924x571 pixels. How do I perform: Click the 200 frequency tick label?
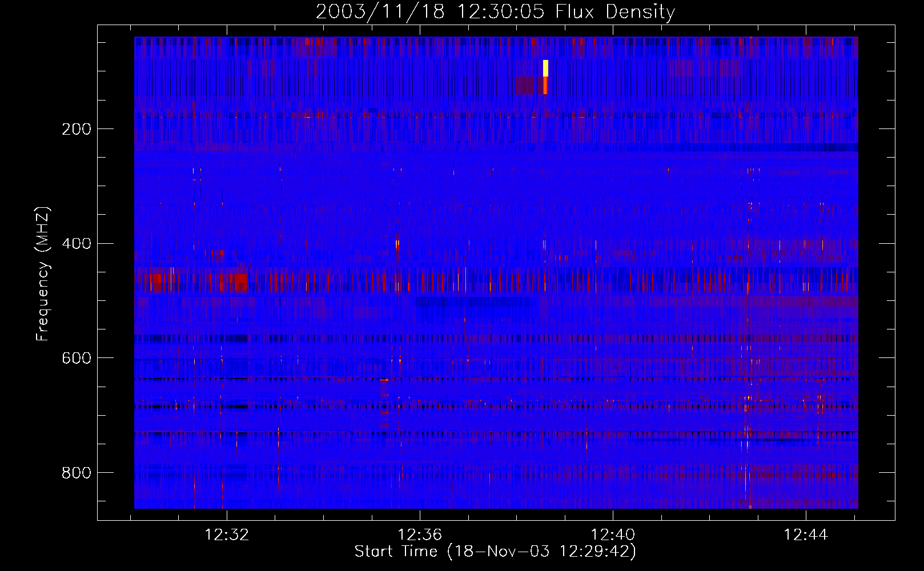coord(77,129)
